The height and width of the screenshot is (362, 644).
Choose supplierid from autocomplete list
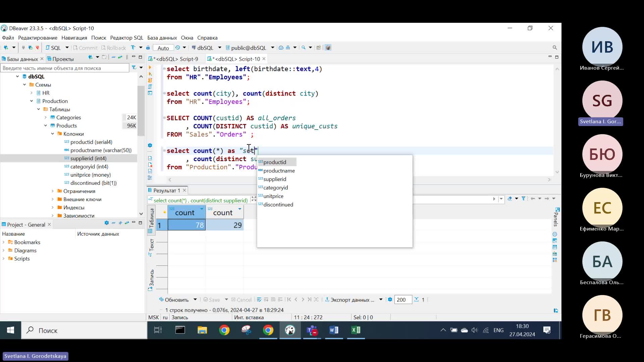pyautogui.click(x=275, y=179)
